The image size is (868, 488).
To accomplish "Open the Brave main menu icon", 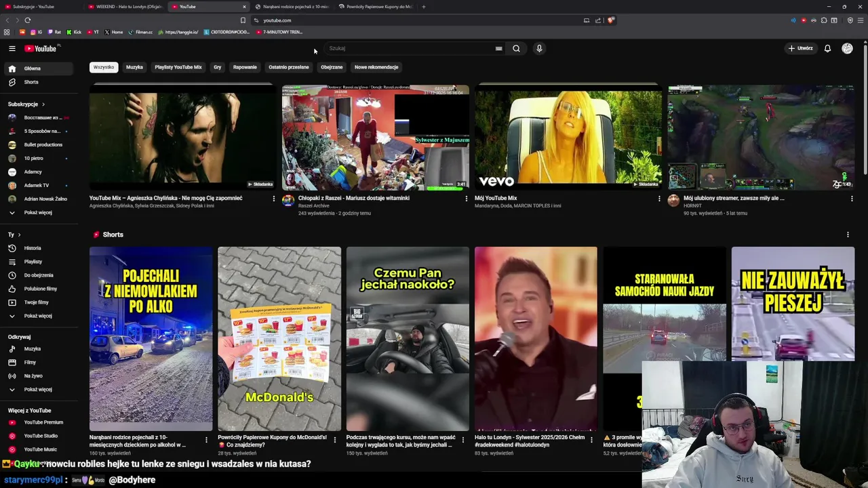I will [x=860, y=20].
